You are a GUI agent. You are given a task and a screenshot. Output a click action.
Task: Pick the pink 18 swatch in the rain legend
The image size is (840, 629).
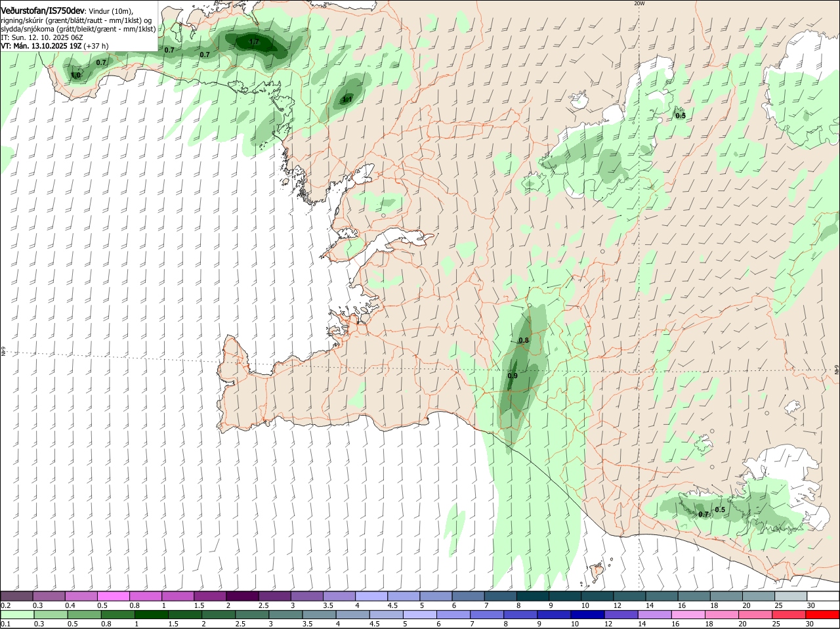pyautogui.click(x=721, y=615)
